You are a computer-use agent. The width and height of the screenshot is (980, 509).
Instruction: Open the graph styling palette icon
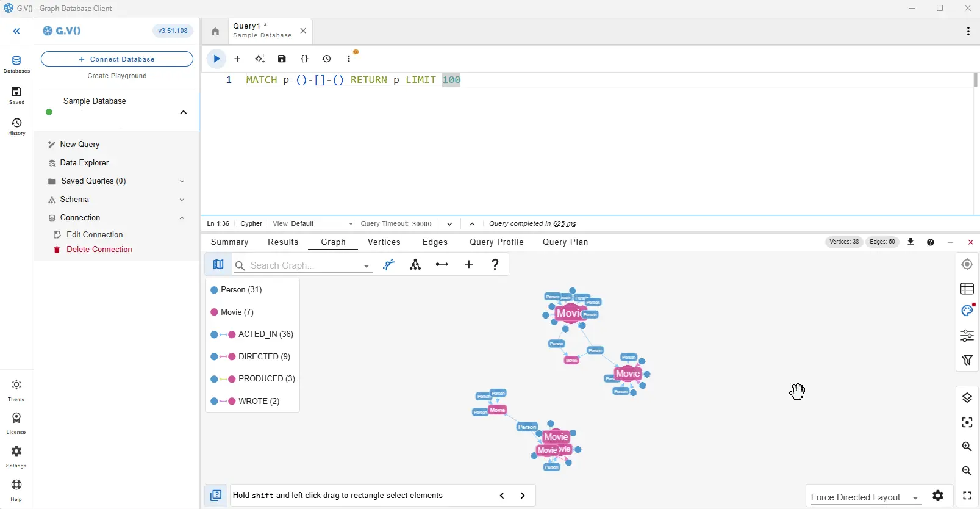(967, 311)
